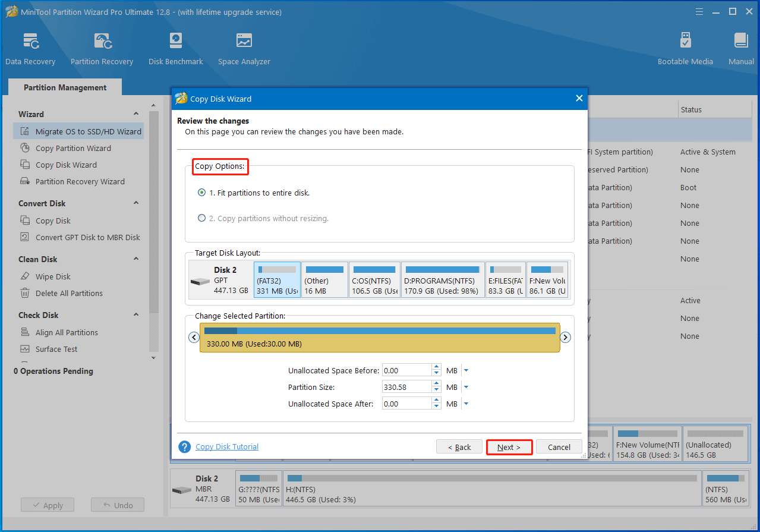
Task: Open the Disk Benchmark tool
Action: (175, 49)
